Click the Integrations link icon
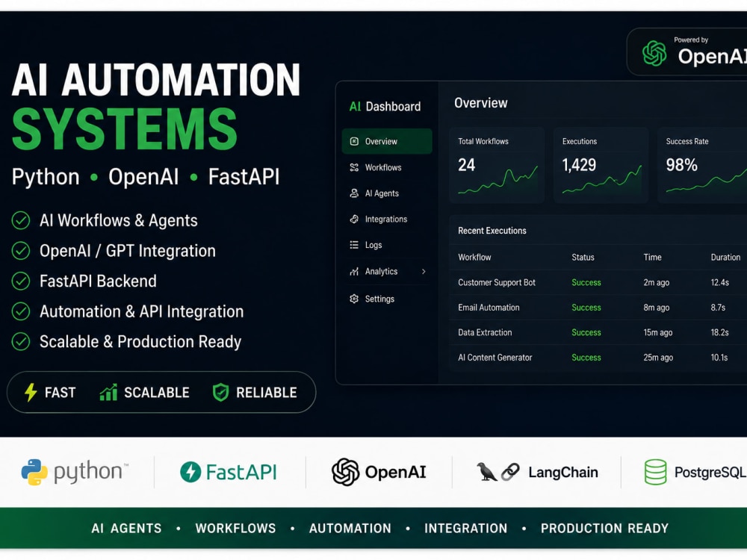Image resolution: width=747 pixels, height=560 pixels. point(354,219)
